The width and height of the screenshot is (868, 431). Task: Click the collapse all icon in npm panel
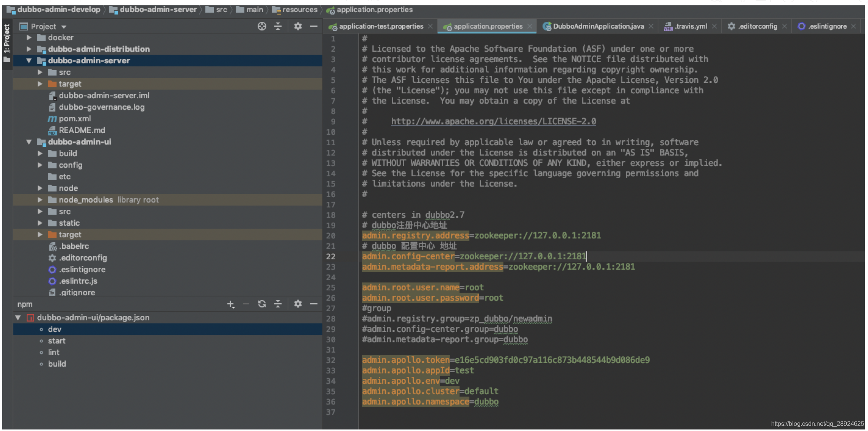278,304
